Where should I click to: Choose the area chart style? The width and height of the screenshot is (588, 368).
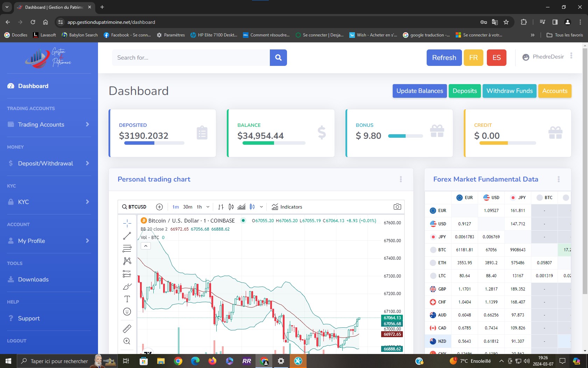pos(241,207)
